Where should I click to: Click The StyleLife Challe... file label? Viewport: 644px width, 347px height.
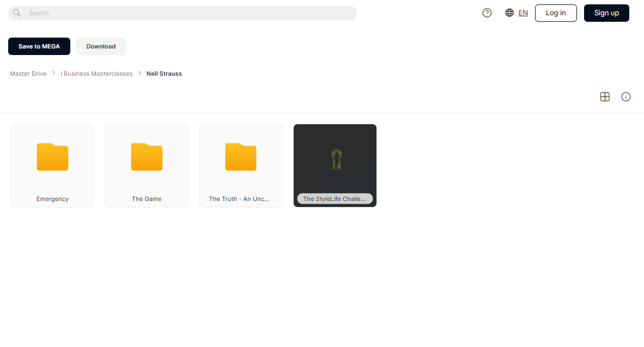pos(335,199)
